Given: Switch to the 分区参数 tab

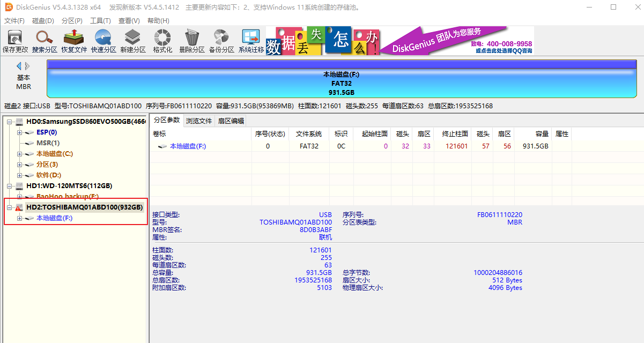Looking at the screenshot, I should coord(166,120).
